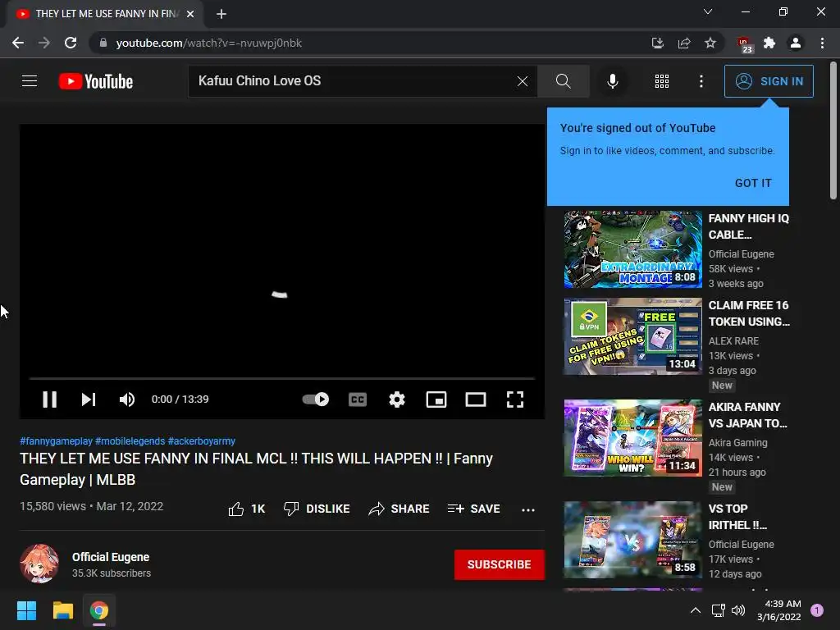Image resolution: width=840 pixels, height=630 pixels.
Task: Click Chrome taskbar icon
Action: tap(99, 610)
